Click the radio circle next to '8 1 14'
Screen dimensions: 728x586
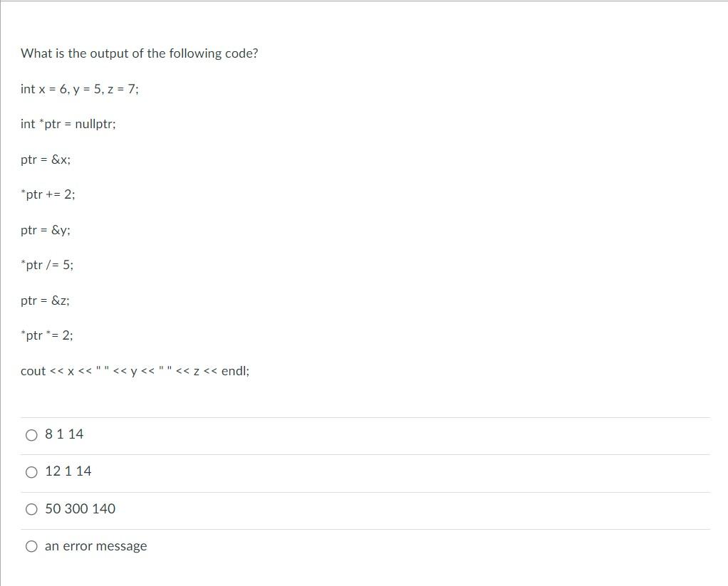click(x=31, y=434)
